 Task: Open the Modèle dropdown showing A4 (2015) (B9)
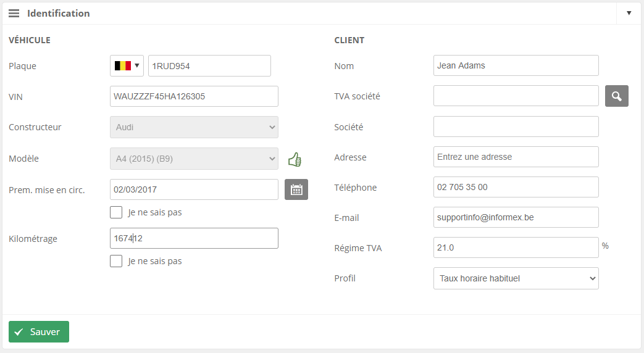tap(194, 159)
